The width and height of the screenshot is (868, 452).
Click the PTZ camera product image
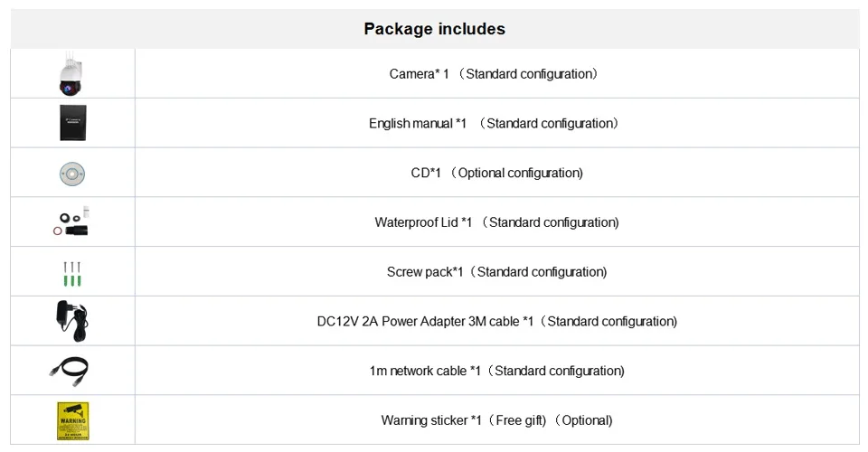(71, 74)
